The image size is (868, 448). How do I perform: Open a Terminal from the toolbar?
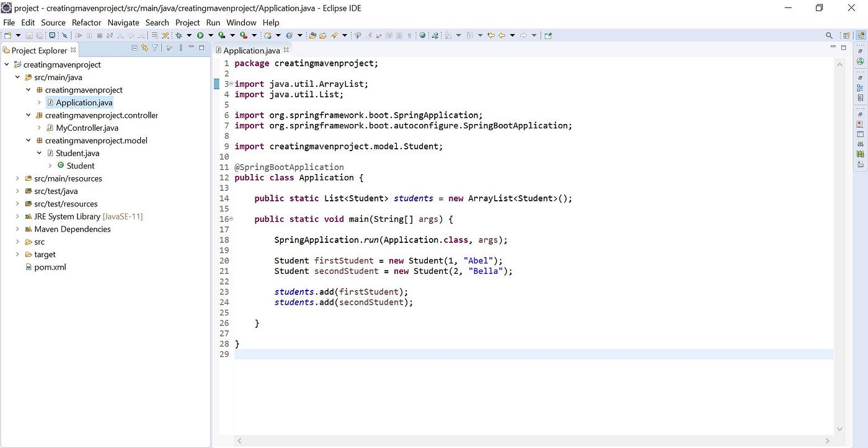tap(52, 35)
